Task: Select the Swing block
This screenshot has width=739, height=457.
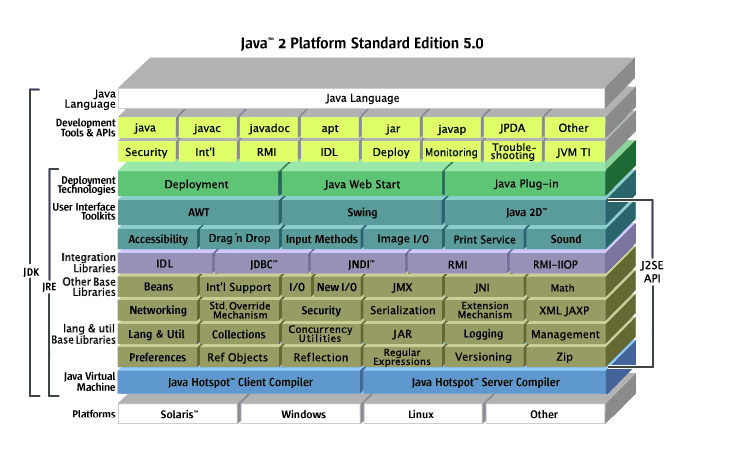Action: tap(362, 212)
